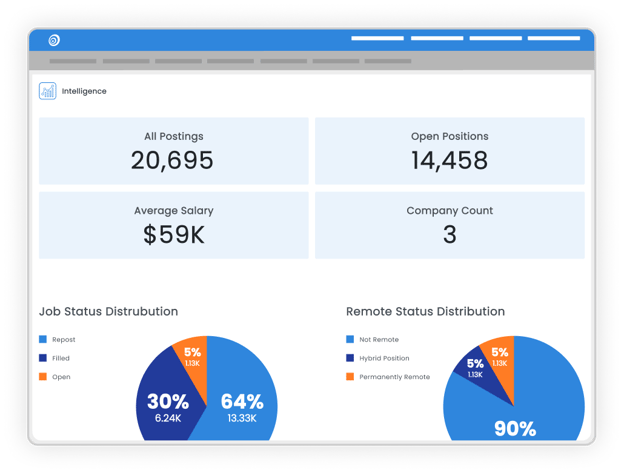Click the Job Status Distrubution heading
624x473 pixels.
108,311
